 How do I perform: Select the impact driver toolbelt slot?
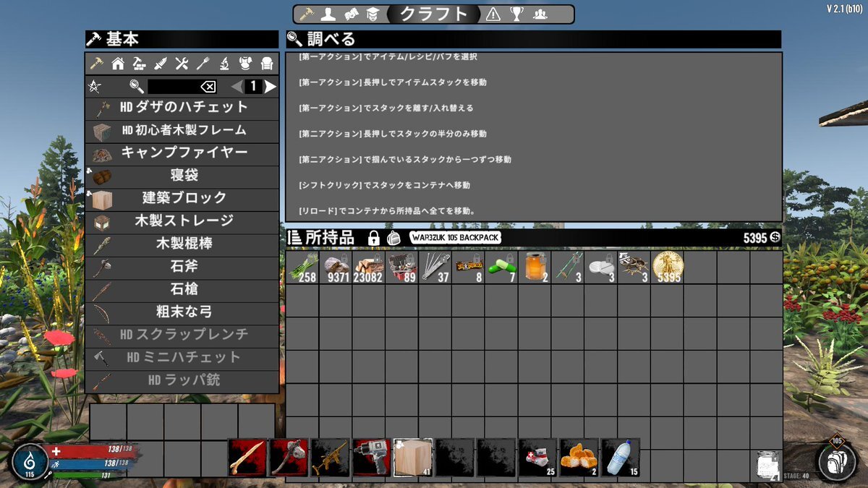point(372,458)
